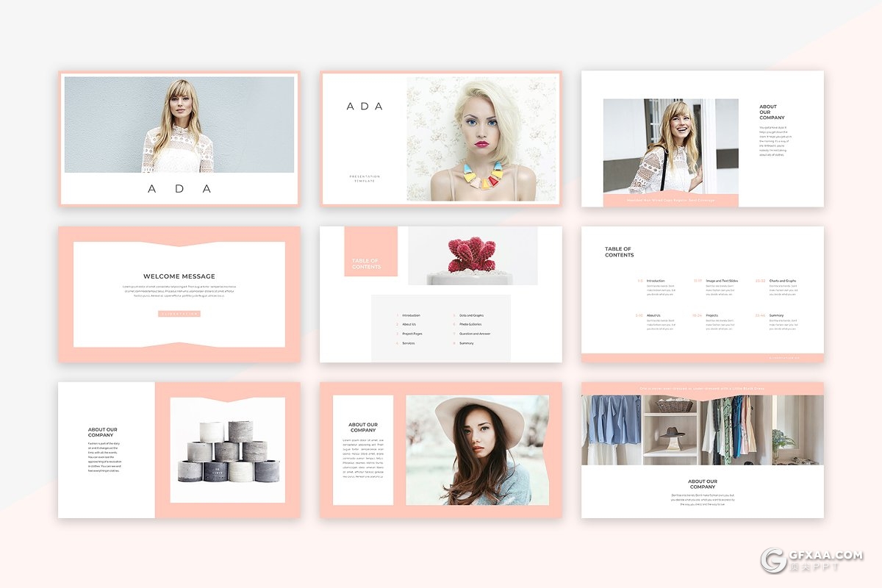882x588 pixels.
Task: Click Image and Text Slides heading
Action: 722,281
